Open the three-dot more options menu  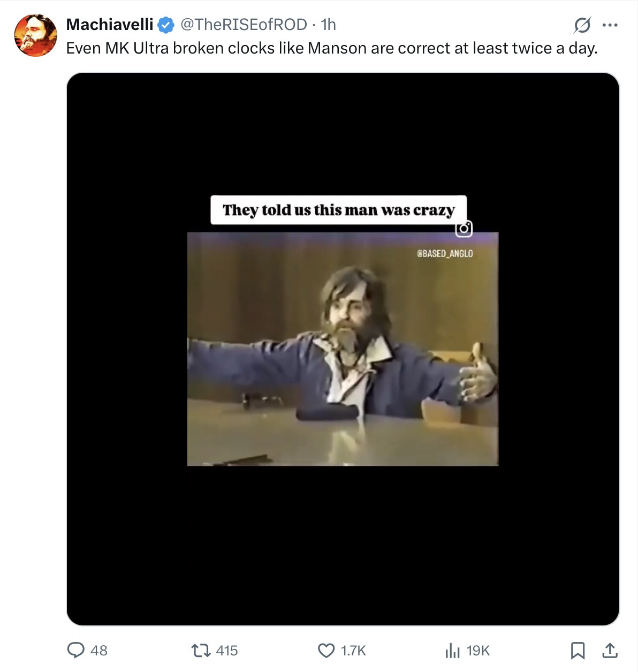[610, 25]
